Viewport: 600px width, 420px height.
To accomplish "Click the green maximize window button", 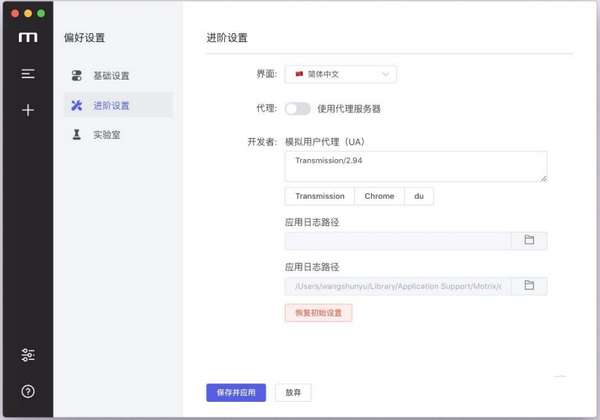I will 41,13.
